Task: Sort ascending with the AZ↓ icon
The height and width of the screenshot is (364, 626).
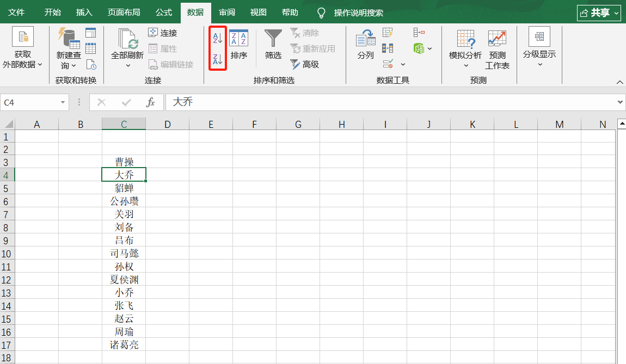Action: [217, 36]
